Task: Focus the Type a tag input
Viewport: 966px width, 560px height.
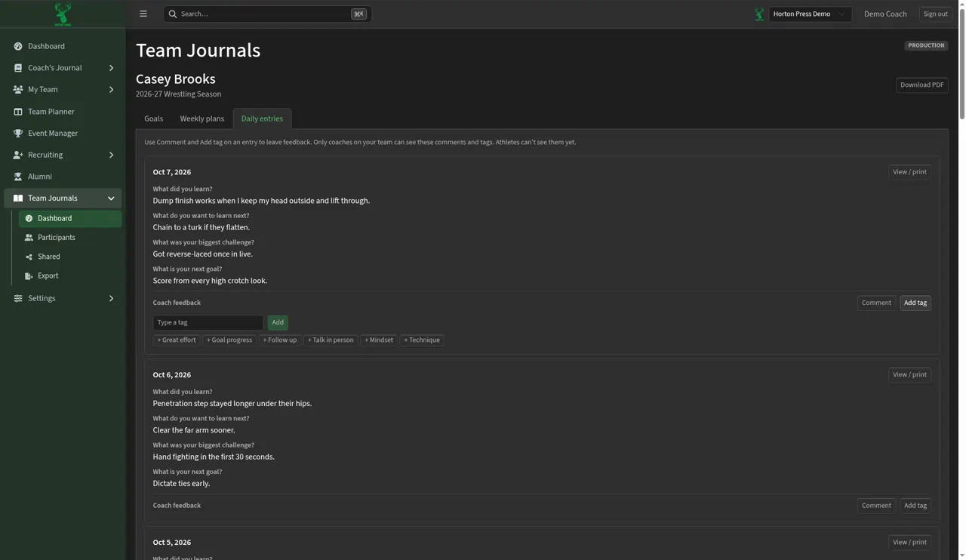Action: pyautogui.click(x=208, y=322)
